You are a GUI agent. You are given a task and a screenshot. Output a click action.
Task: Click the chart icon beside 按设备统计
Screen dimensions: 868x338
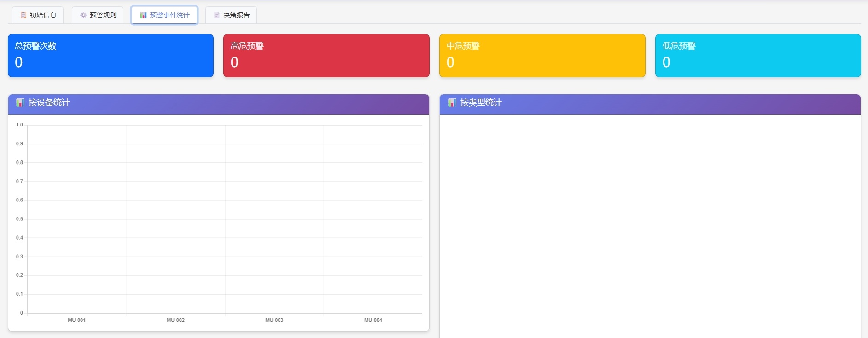[x=20, y=103]
